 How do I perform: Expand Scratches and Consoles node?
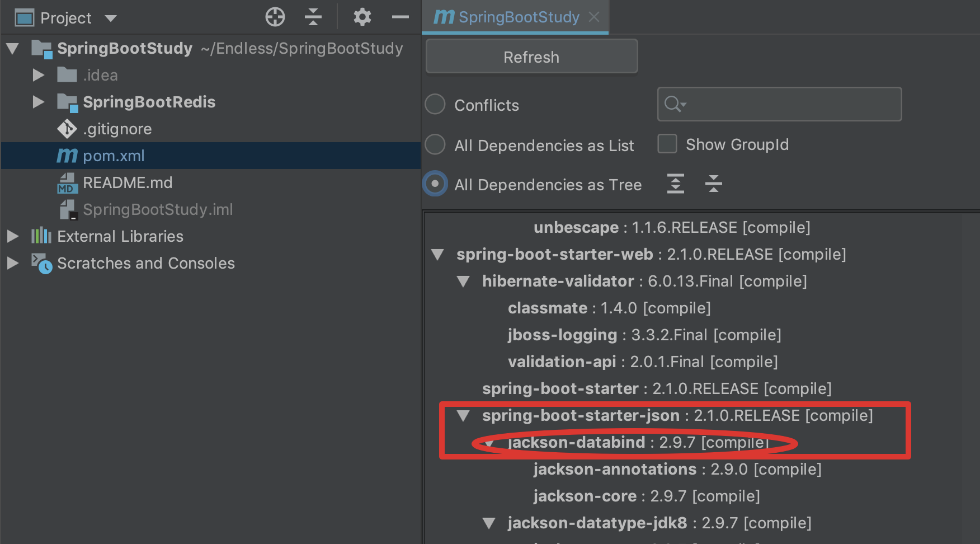coord(12,263)
